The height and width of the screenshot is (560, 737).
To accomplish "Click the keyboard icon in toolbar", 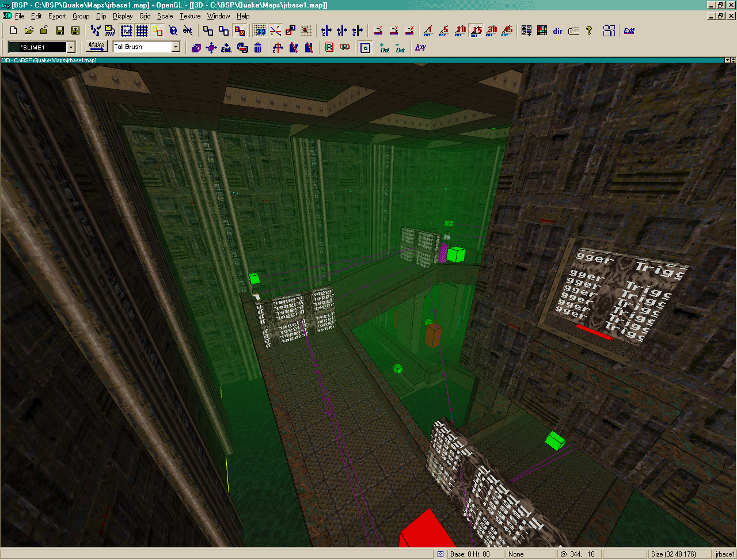I will tap(573, 31).
